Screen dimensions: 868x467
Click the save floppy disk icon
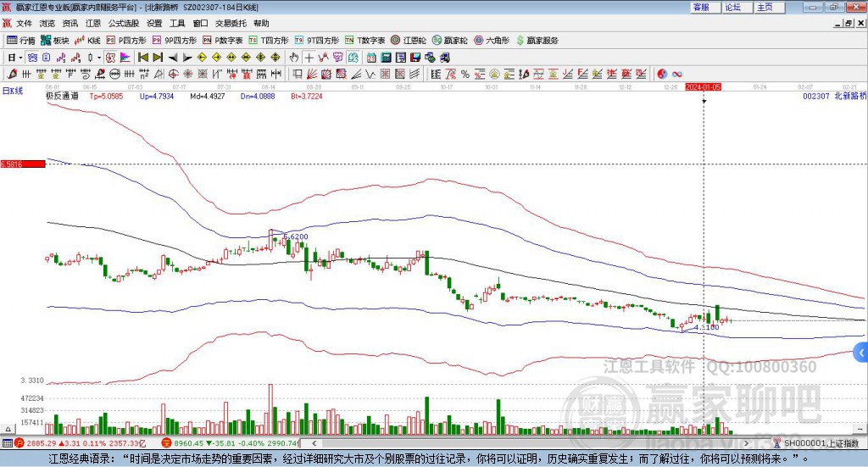point(415,58)
